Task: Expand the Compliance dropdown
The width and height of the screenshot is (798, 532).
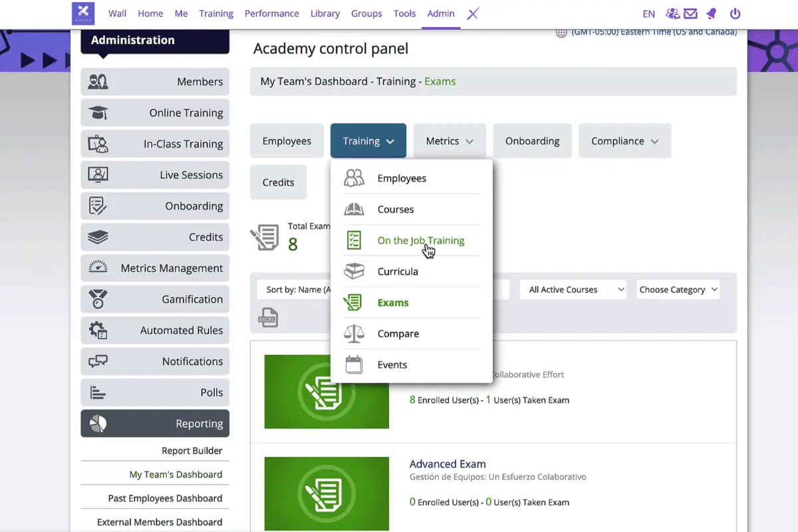Action: [624, 141]
